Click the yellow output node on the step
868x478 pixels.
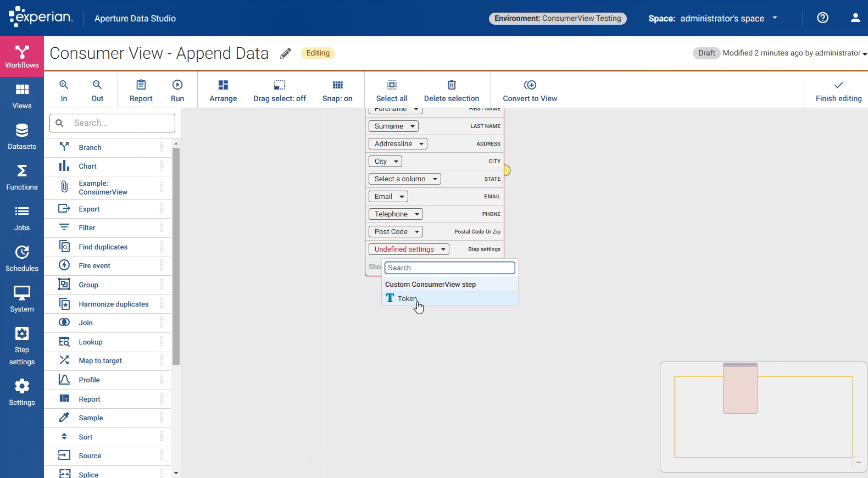(507, 170)
